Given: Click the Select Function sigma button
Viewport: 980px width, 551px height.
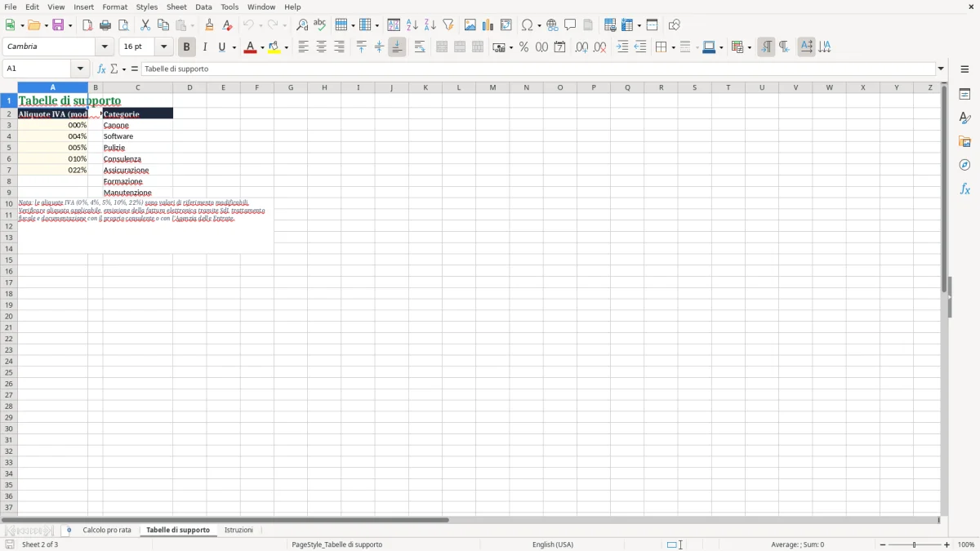Looking at the screenshot, I should [114, 69].
